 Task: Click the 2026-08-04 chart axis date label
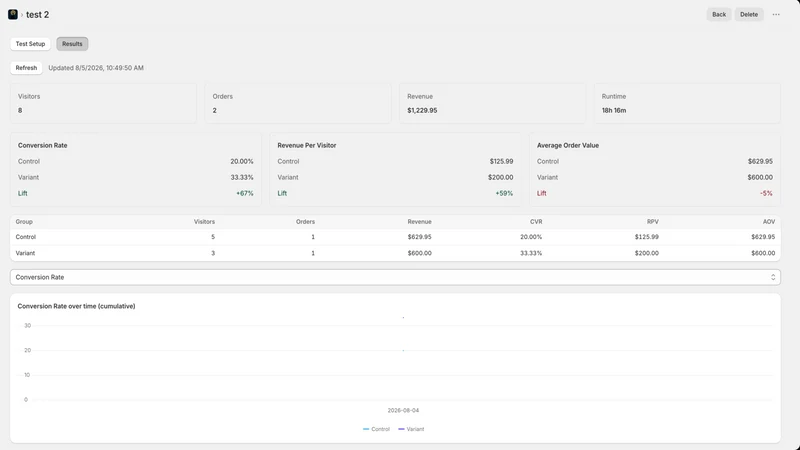(403, 410)
